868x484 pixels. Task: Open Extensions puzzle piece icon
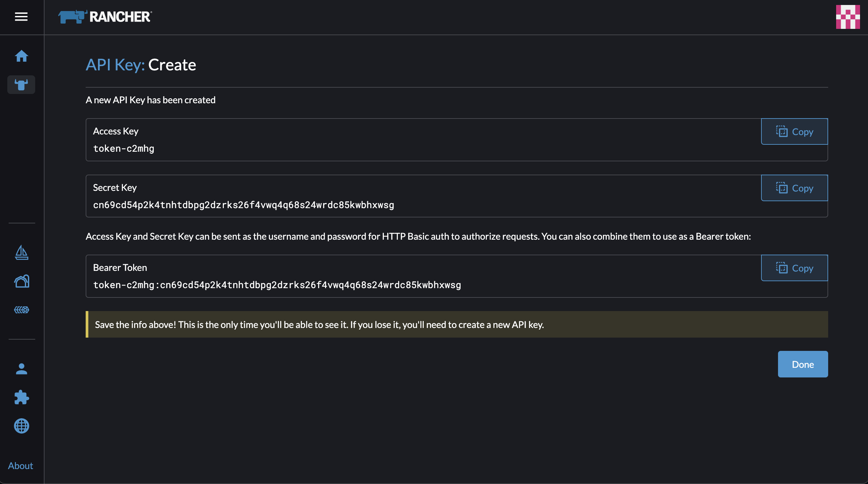pos(22,397)
